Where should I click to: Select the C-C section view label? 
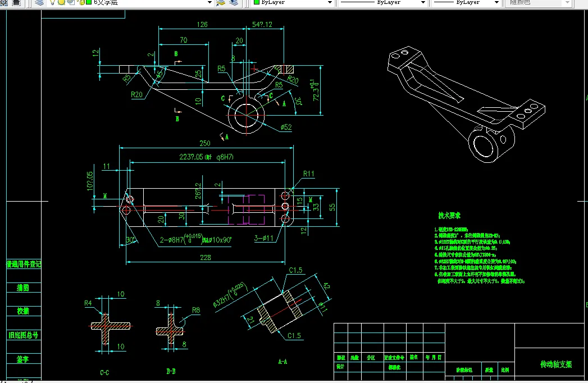104,372
